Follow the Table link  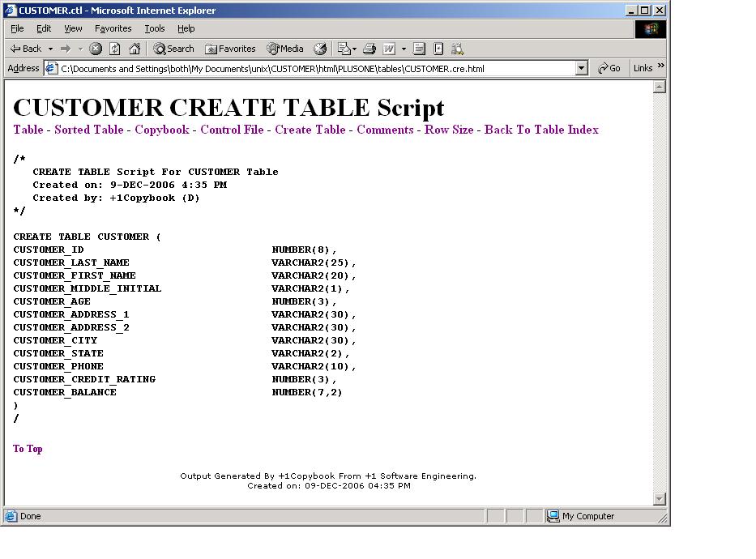28,130
